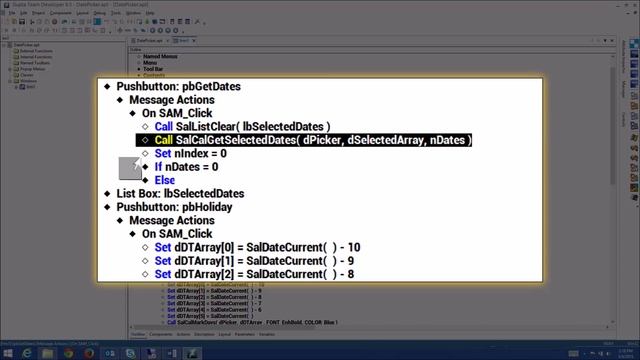Expand the diamond beside List Box: lbSelectedDates
This screenshot has height=360, width=640.
click(107, 193)
